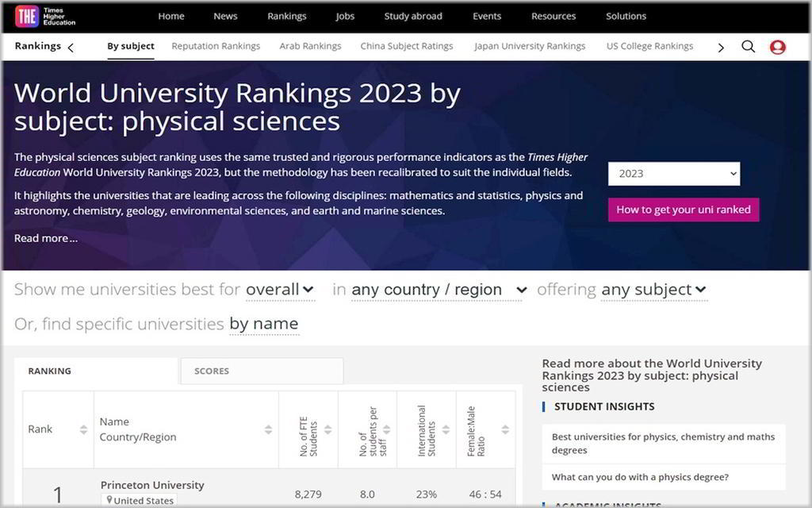Switch to the SCORES table tab
The image size is (812, 508).
pos(262,371)
